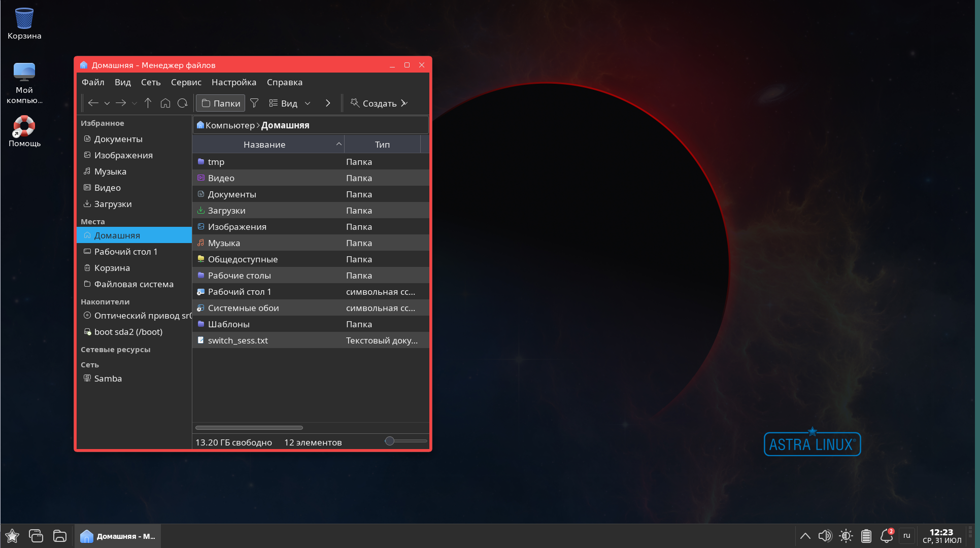Select the switch_sess.txt file
Viewport: 980px width, 548px height.
click(238, 340)
